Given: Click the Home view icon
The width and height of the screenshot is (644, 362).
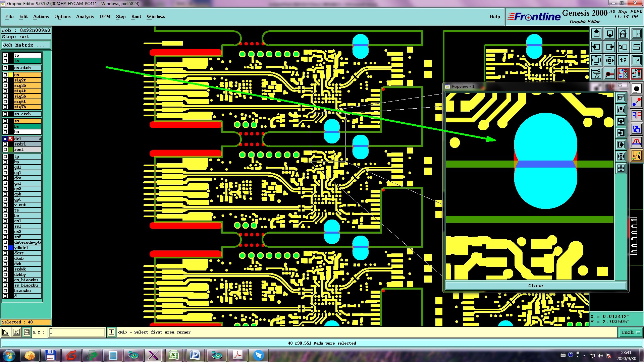Looking at the screenshot, I should (623, 34).
